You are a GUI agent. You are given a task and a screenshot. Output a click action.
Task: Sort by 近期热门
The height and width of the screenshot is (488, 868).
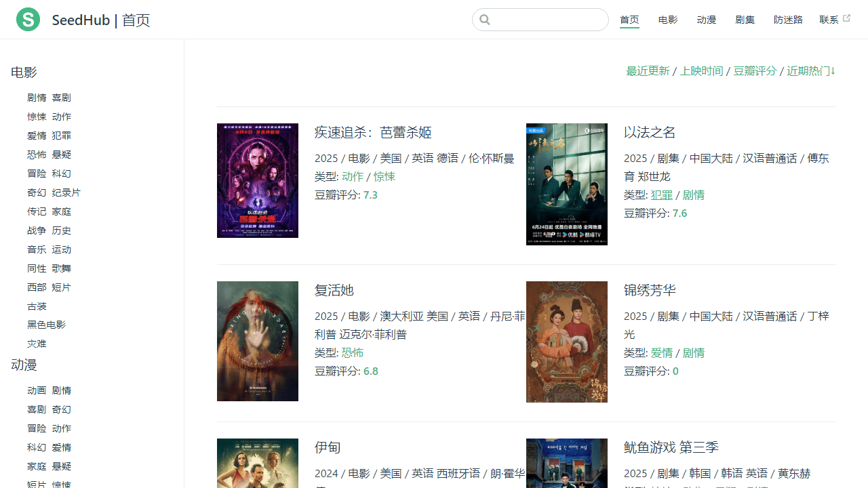click(x=811, y=71)
